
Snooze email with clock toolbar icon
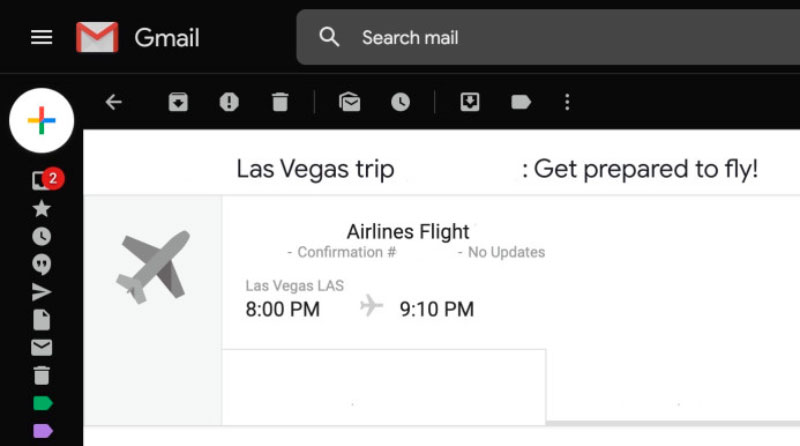[x=401, y=102]
